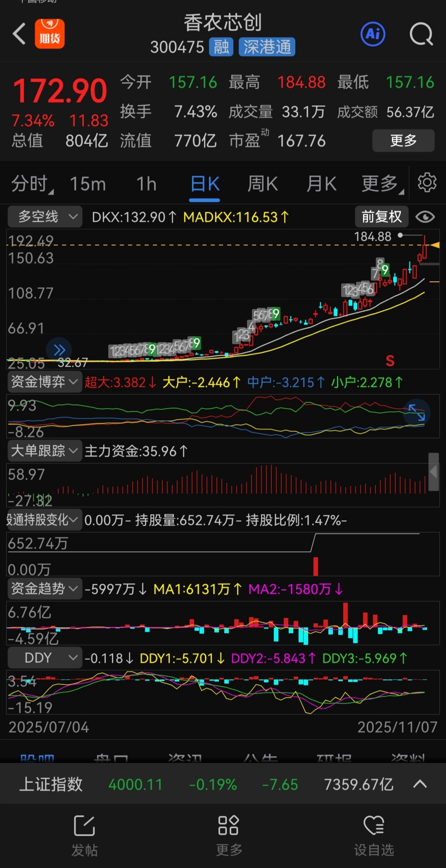Screen dimensions: 446x868
Task: Tap the red S signal marker
Action: pyautogui.click(x=390, y=360)
